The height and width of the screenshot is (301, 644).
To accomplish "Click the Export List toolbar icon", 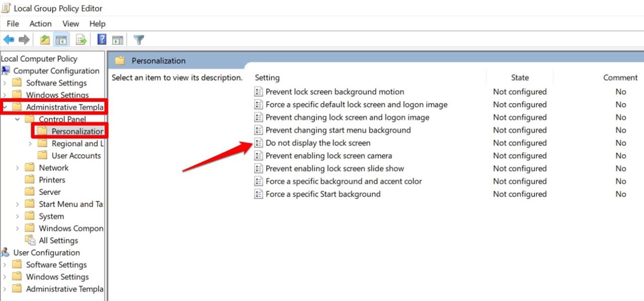I will pyautogui.click(x=80, y=40).
